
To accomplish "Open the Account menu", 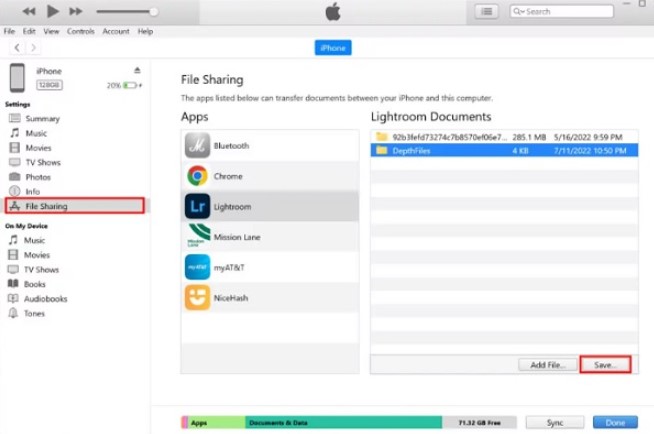I will pyautogui.click(x=116, y=31).
